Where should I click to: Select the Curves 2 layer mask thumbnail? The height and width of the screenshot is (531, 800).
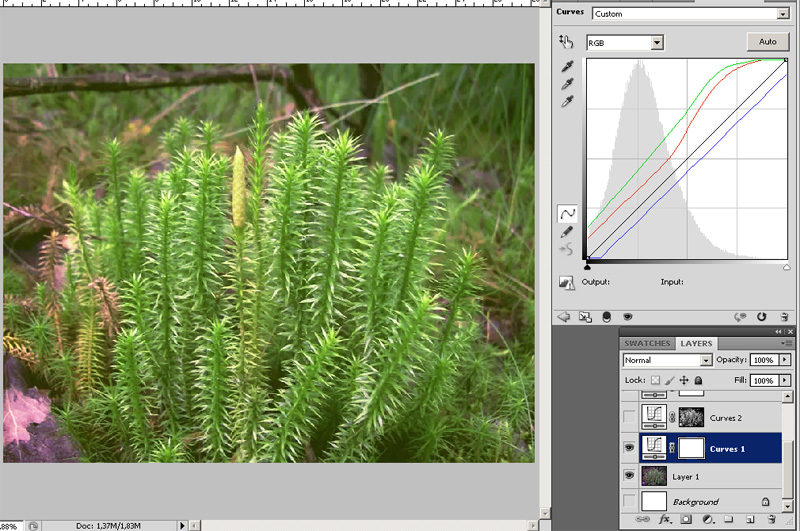pyautogui.click(x=691, y=417)
